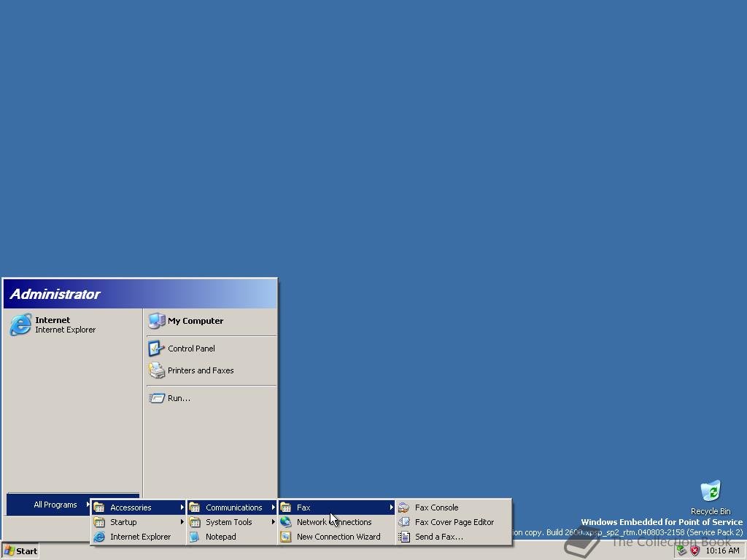Image resolution: width=747 pixels, height=560 pixels.
Task: Click the network tray icon
Action: click(x=682, y=551)
